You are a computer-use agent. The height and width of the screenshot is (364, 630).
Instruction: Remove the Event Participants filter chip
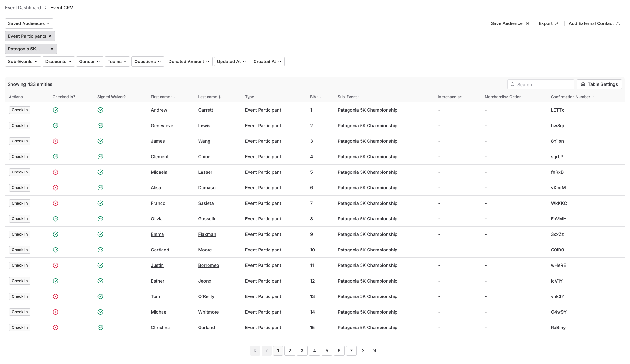pyautogui.click(x=50, y=36)
